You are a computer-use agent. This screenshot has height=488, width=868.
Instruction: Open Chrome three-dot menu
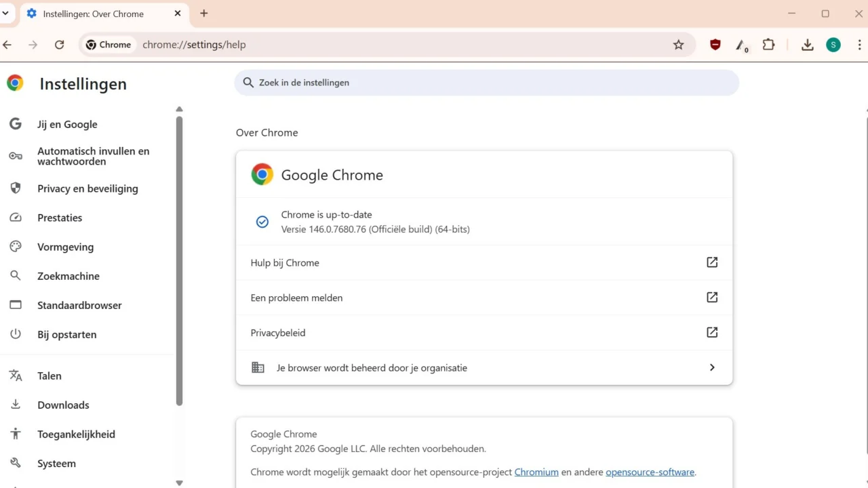860,45
